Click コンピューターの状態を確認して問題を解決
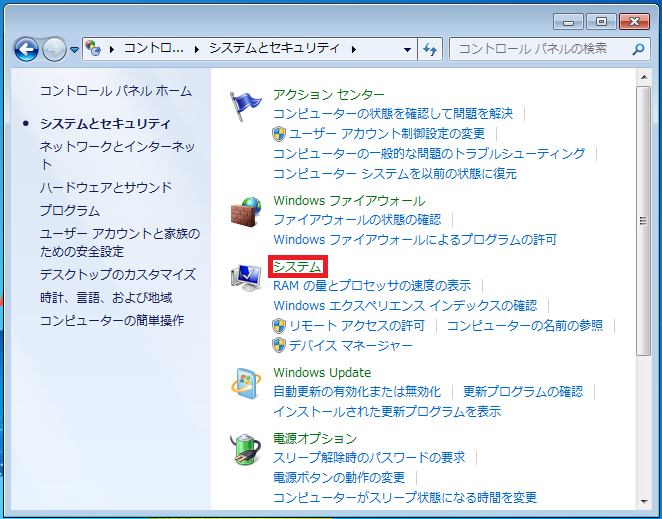Screen dimensions: 662x519 (x=393, y=114)
